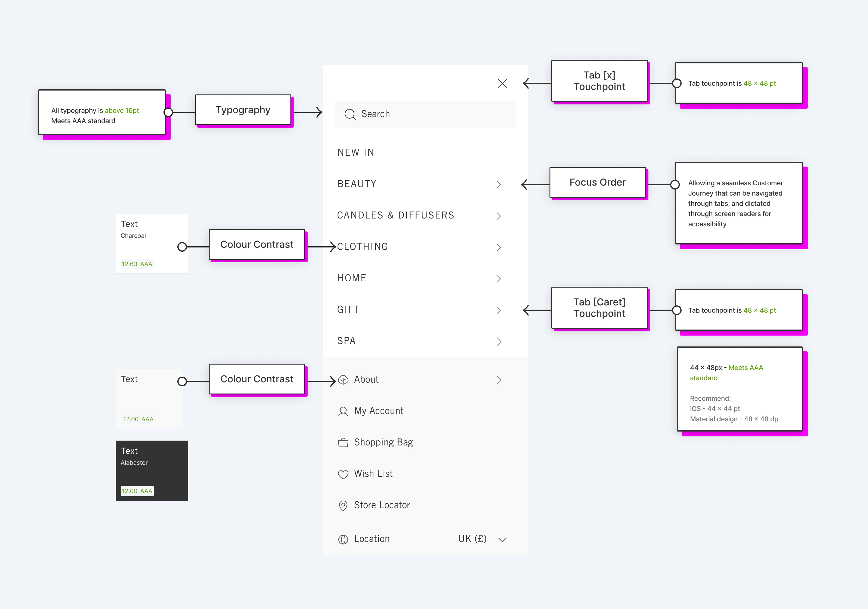Click the Location globe icon
Screen dimensions: 868x609
[343, 539]
